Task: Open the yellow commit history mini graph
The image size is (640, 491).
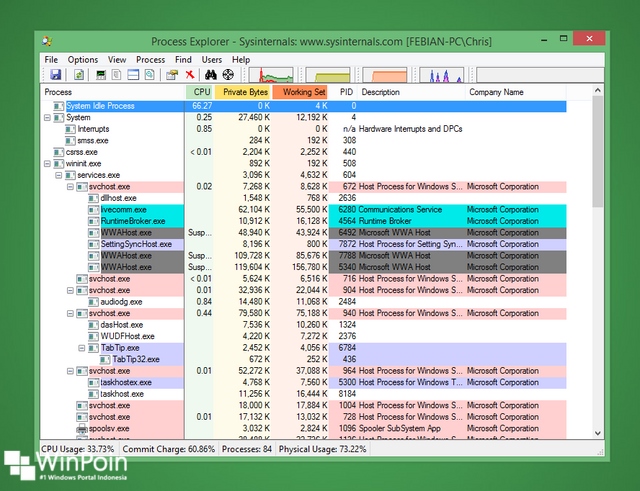Action: pyautogui.click(x=328, y=75)
